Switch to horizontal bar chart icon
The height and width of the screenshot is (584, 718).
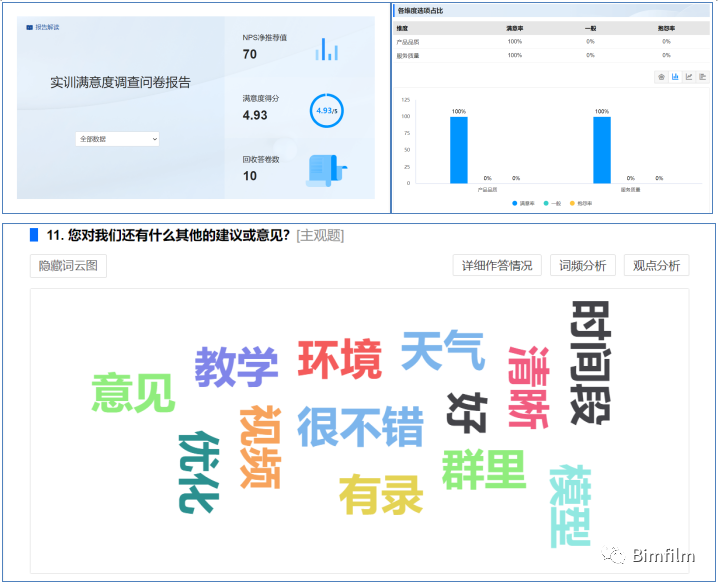click(703, 77)
